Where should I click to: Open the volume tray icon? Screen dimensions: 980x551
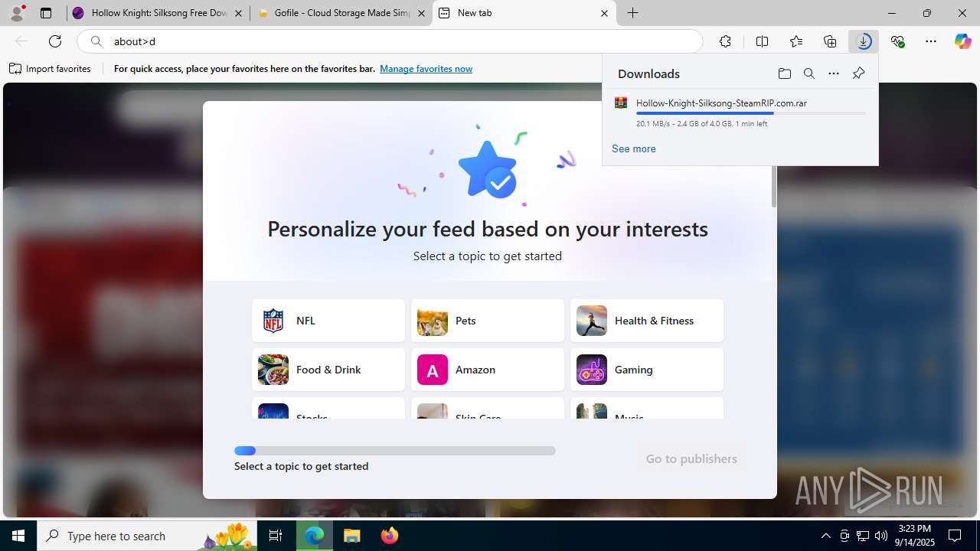880,536
